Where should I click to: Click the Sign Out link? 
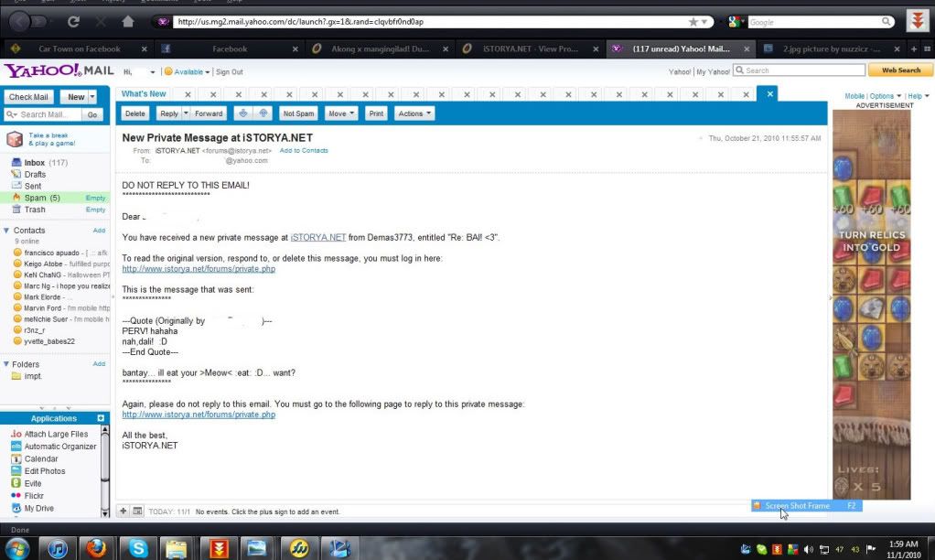click(x=229, y=71)
